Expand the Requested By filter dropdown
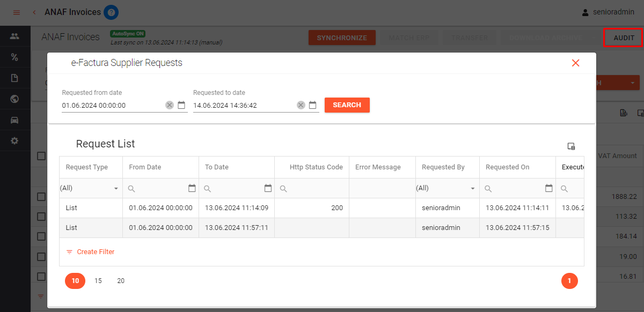644x312 pixels. click(473, 189)
